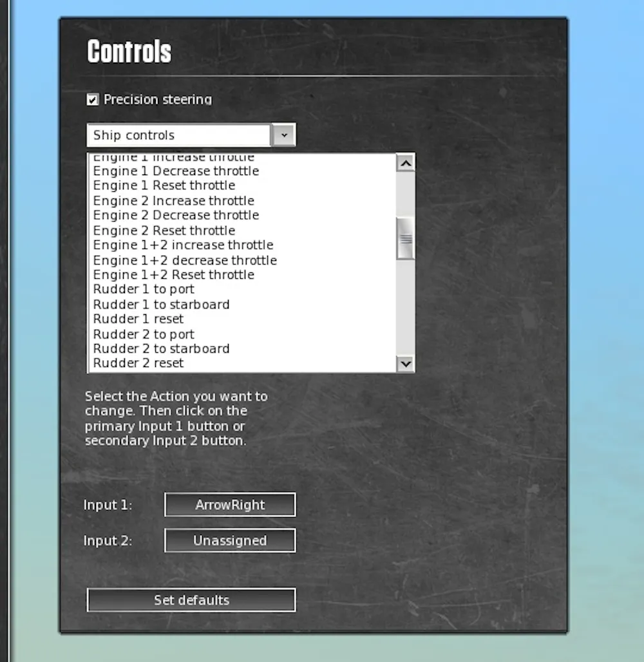The width and height of the screenshot is (644, 662).
Task: Click the Set defaults button
Action: pos(191,600)
